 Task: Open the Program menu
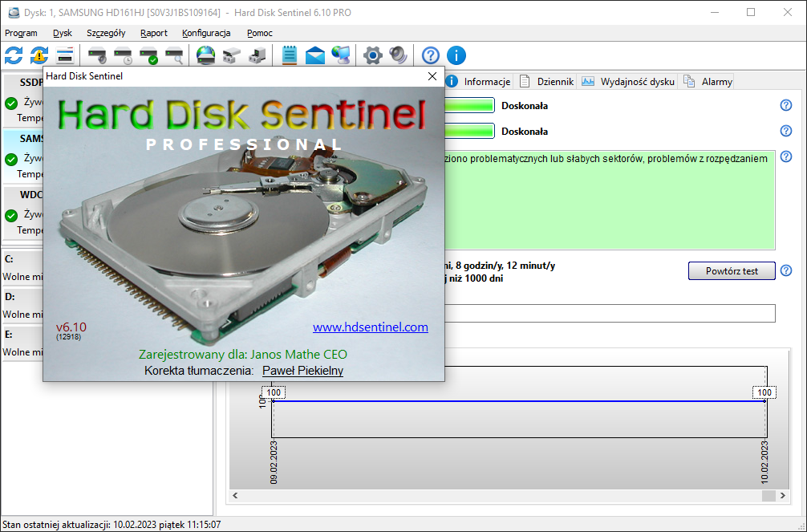point(21,33)
